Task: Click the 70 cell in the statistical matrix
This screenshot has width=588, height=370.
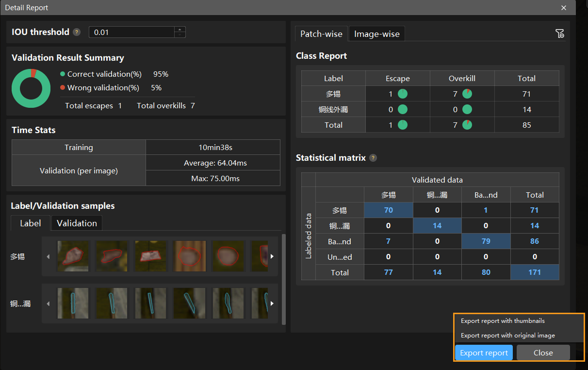Action: tap(389, 210)
